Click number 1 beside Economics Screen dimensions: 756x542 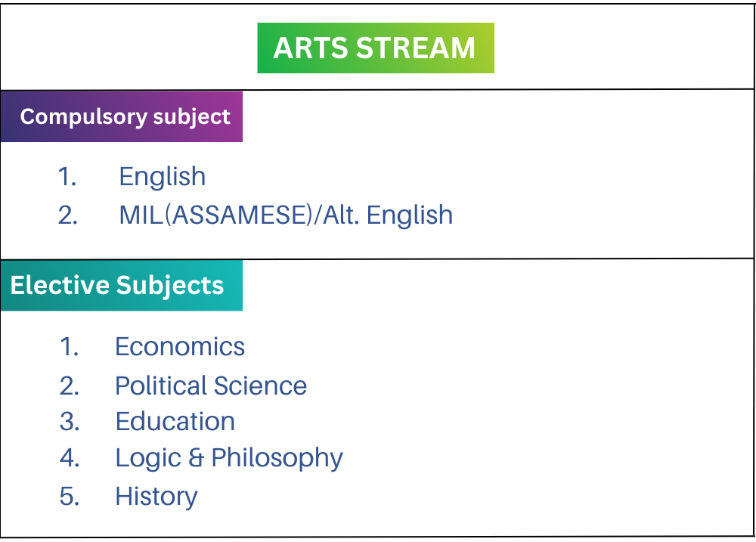[70, 347]
